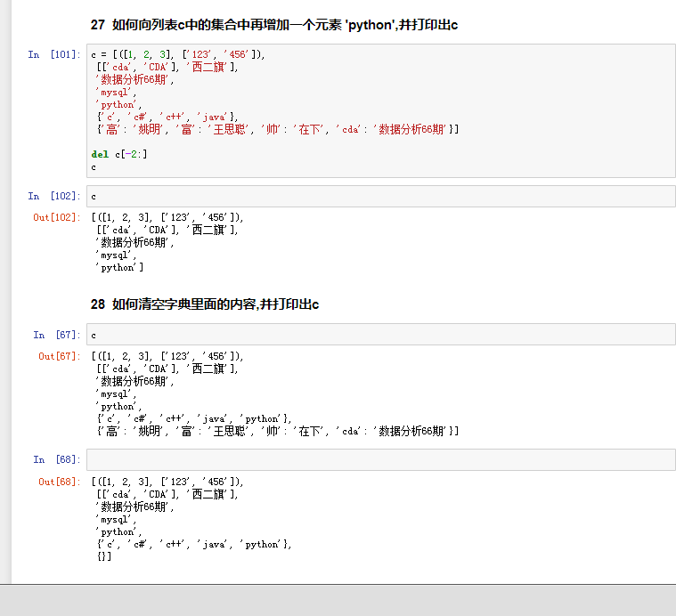Click the In [68] prompt label
676x616 pixels.
click(57, 459)
